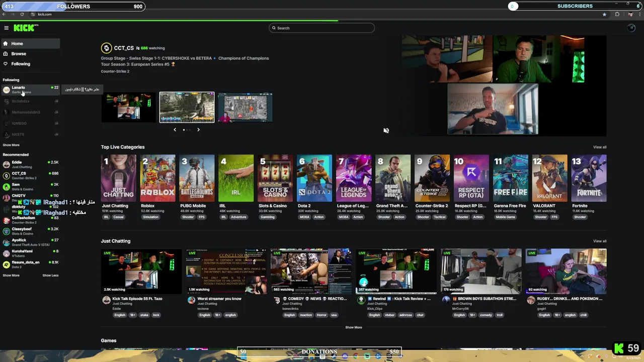Open Roblox category card

pyautogui.click(x=157, y=178)
